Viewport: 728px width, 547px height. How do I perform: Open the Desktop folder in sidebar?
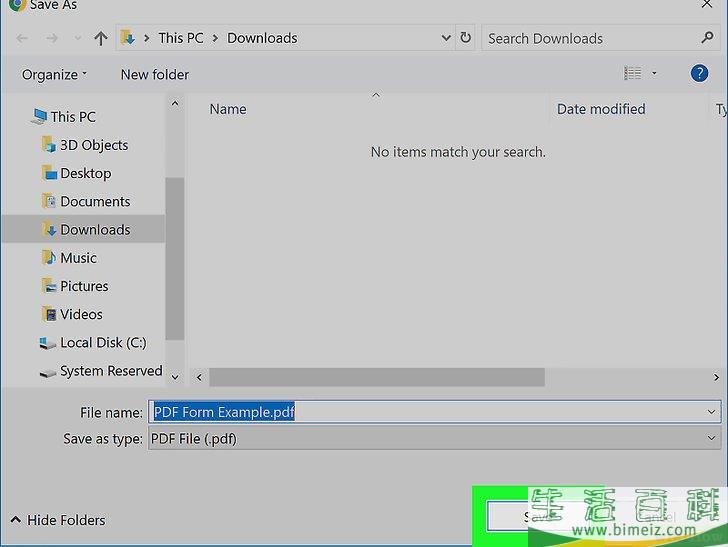(85, 173)
